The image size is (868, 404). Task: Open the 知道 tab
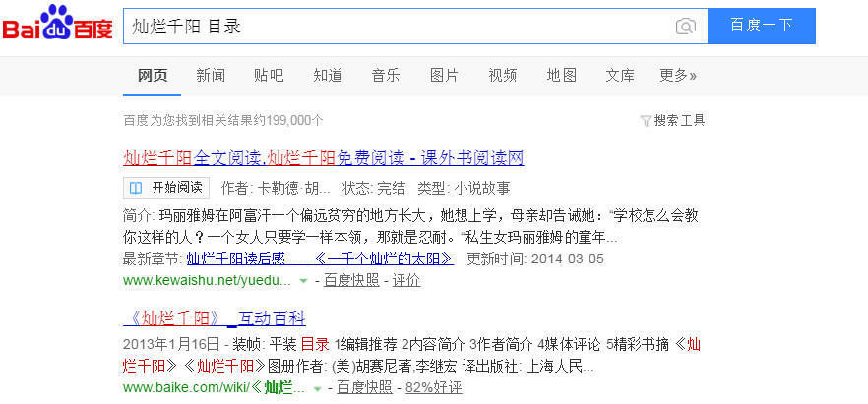(327, 75)
